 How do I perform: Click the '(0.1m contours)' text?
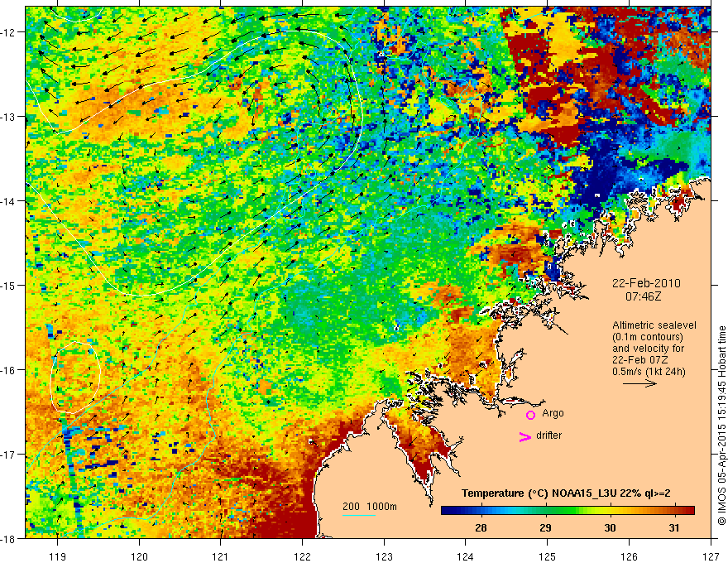pos(648,337)
